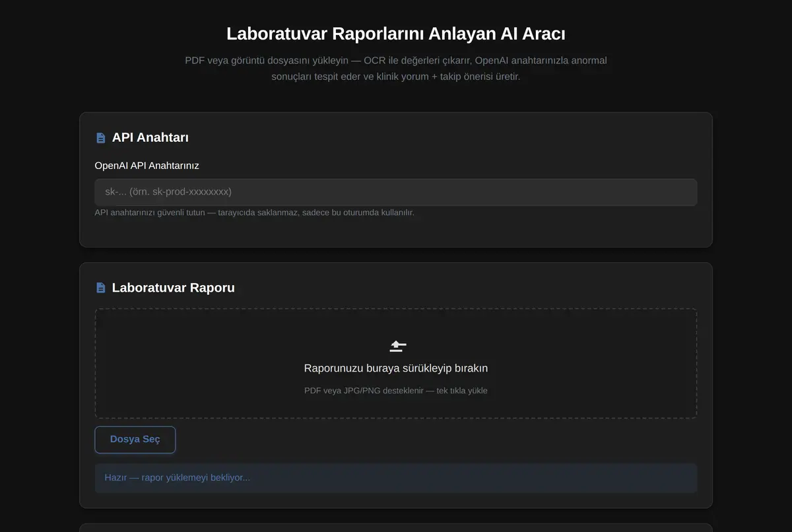Viewport: 792px width, 532px height.
Task: Click the 'Hazır — rapor yüklemeyi bekliyor...' status bar
Action: click(396, 478)
